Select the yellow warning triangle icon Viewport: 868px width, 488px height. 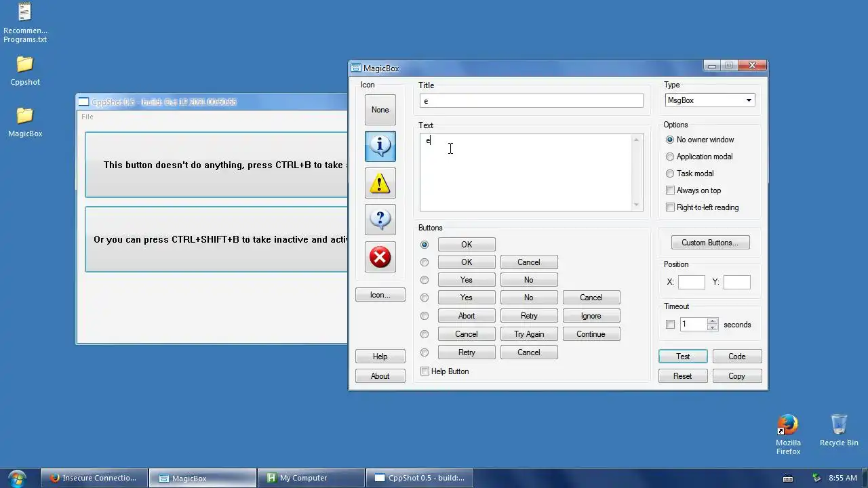tap(380, 183)
